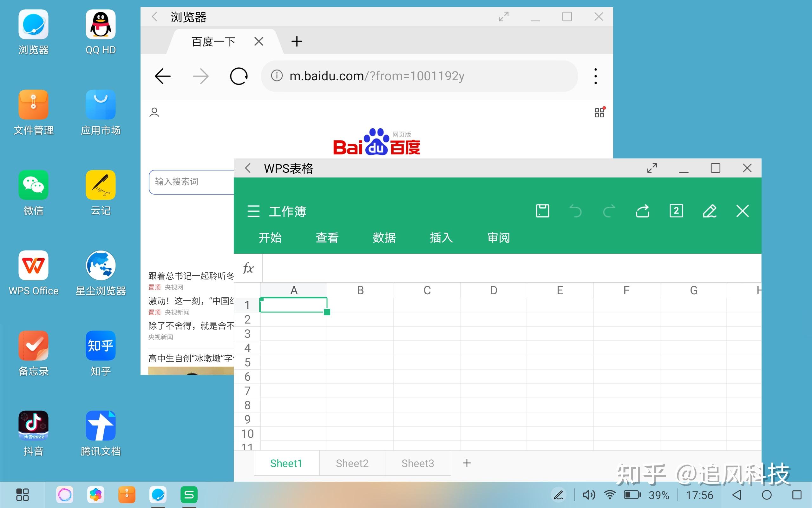The image size is (812, 508).
Task: Redo the action in WPS表格
Action: (x=609, y=211)
